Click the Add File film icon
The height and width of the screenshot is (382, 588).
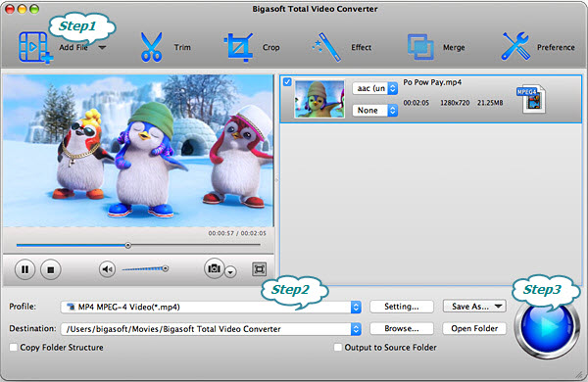35,48
